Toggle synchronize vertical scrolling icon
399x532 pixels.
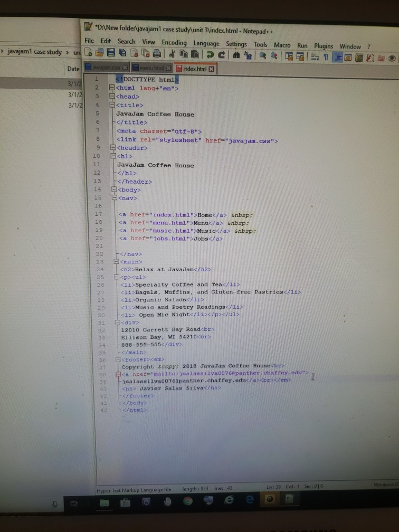click(289, 56)
